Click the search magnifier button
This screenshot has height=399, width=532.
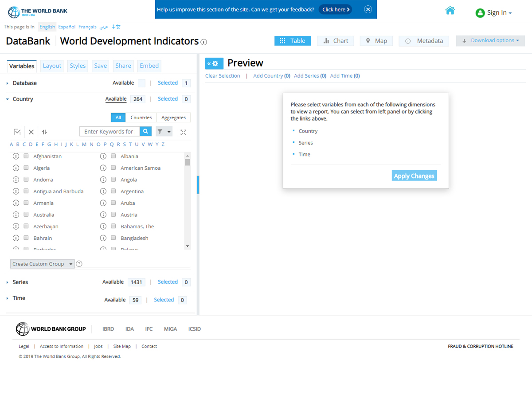145,132
